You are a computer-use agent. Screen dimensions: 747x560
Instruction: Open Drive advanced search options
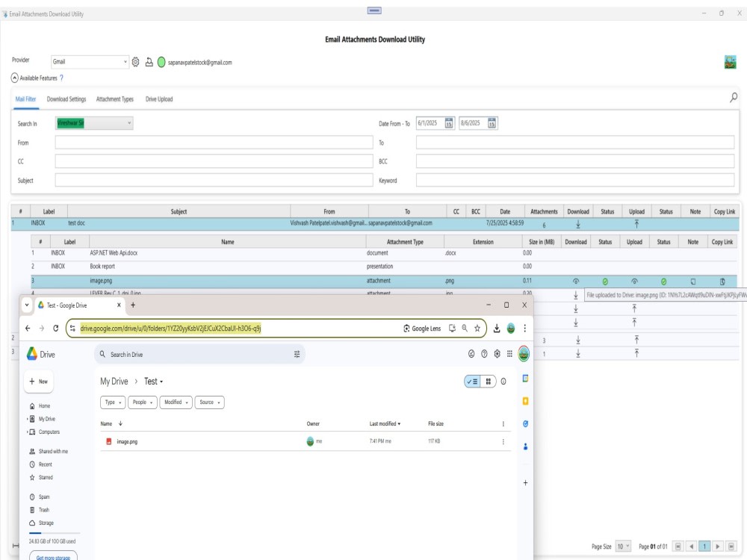coord(297,354)
